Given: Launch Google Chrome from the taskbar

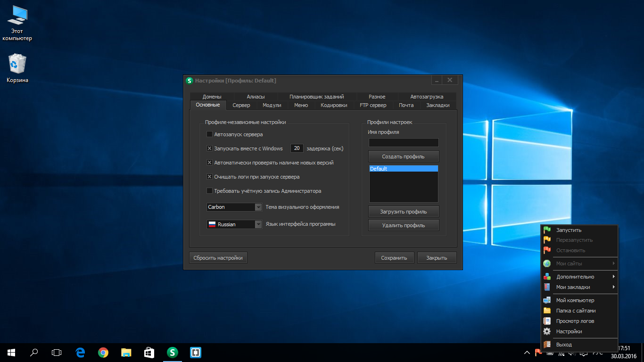Looking at the screenshot, I should [x=103, y=352].
